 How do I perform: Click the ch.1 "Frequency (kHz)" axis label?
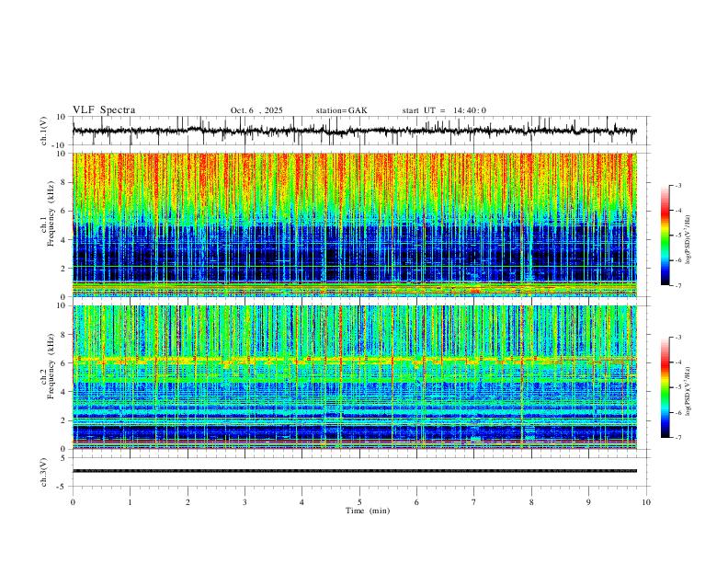coord(51,214)
